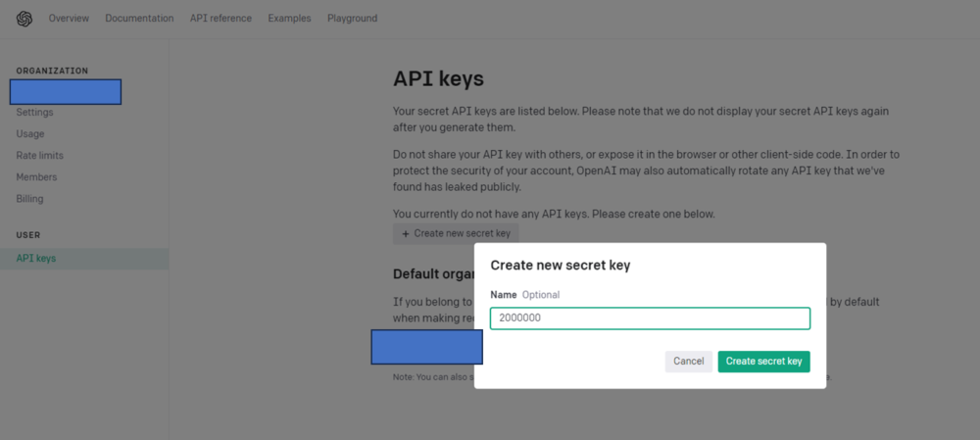View Rate limits in the sidebar
Image resolution: width=980 pixels, height=440 pixels.
[40, 156]
